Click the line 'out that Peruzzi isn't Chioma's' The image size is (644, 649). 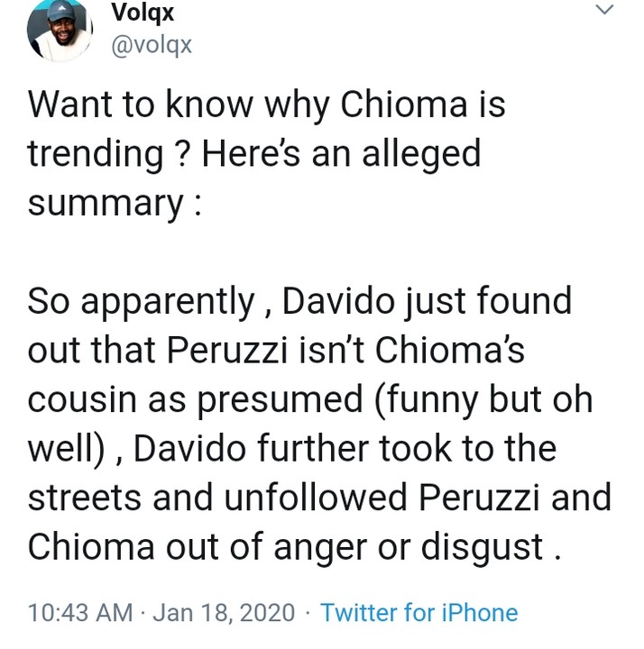point(275,351)
